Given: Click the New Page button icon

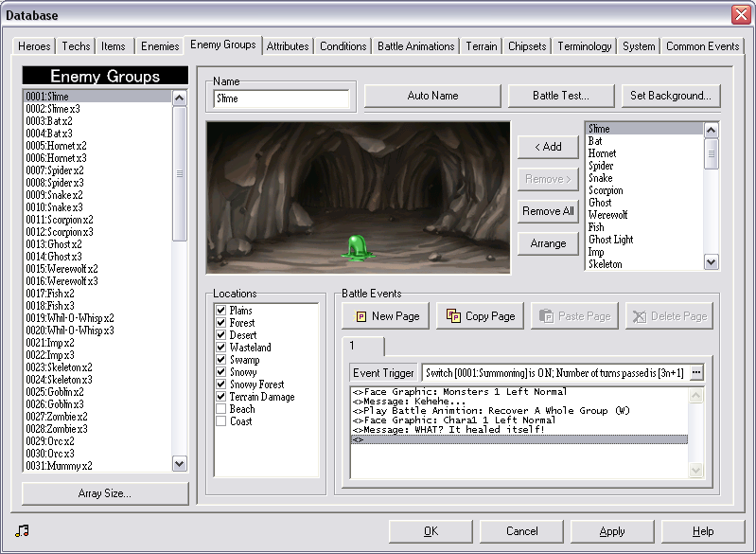Looking at the screenshot, I should [x=360, y=316].
